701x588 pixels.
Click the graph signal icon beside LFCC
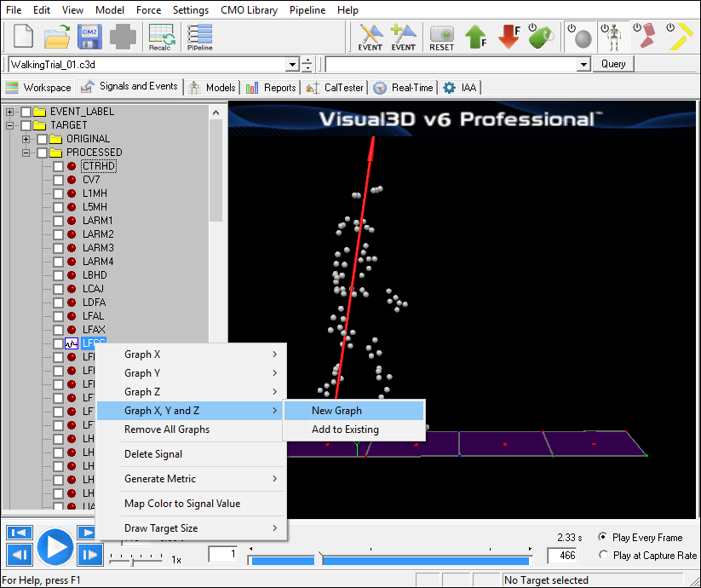[x=72, y=343]
